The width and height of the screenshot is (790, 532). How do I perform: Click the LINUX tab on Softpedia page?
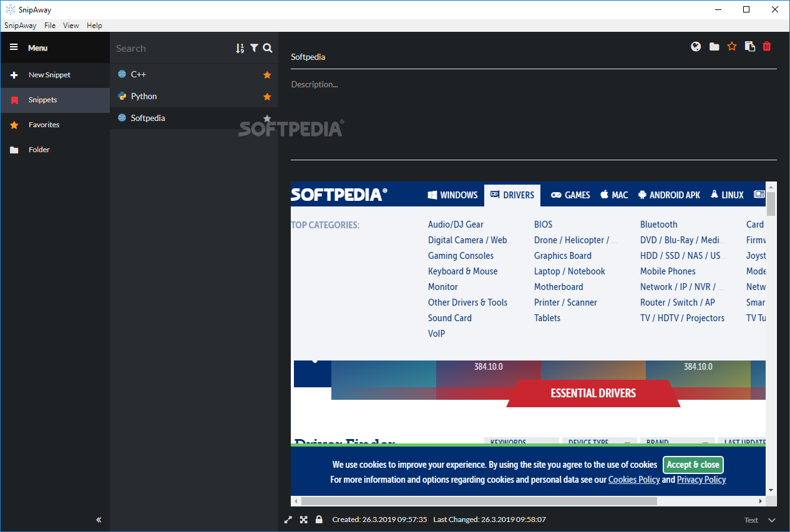click(727, 195)
